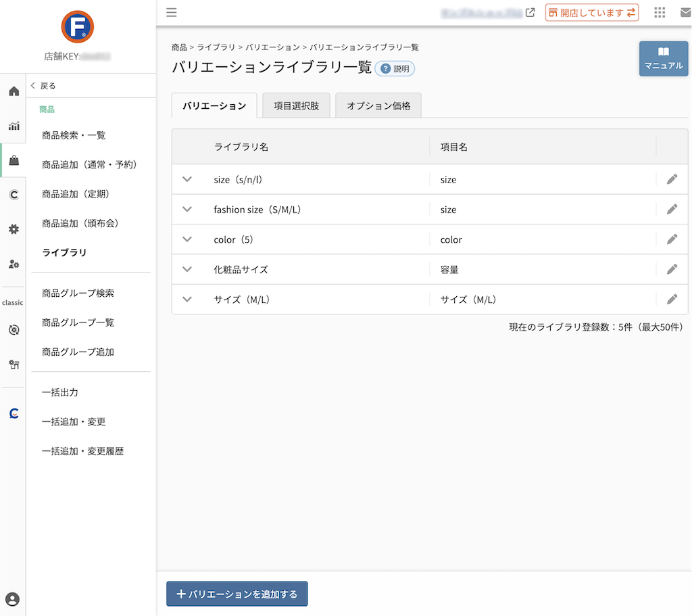
Task: Open 一括追加・変更履歴 menu item
Action: coord(83,451)
